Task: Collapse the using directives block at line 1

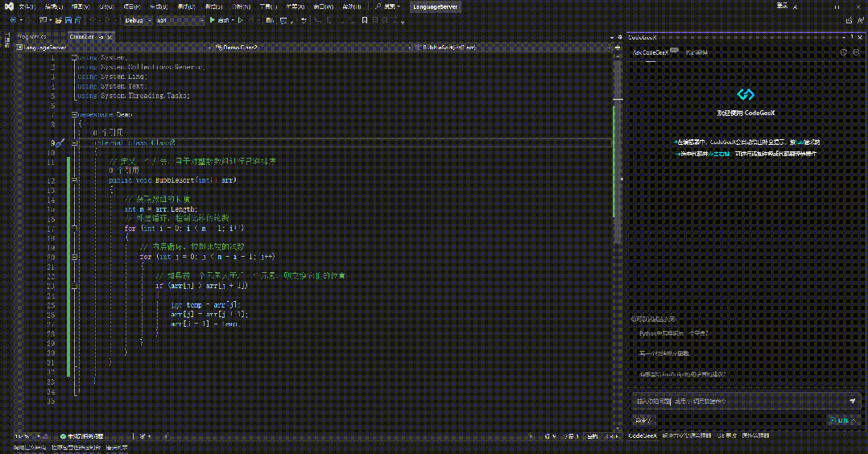Action: [x=74, y=57]
